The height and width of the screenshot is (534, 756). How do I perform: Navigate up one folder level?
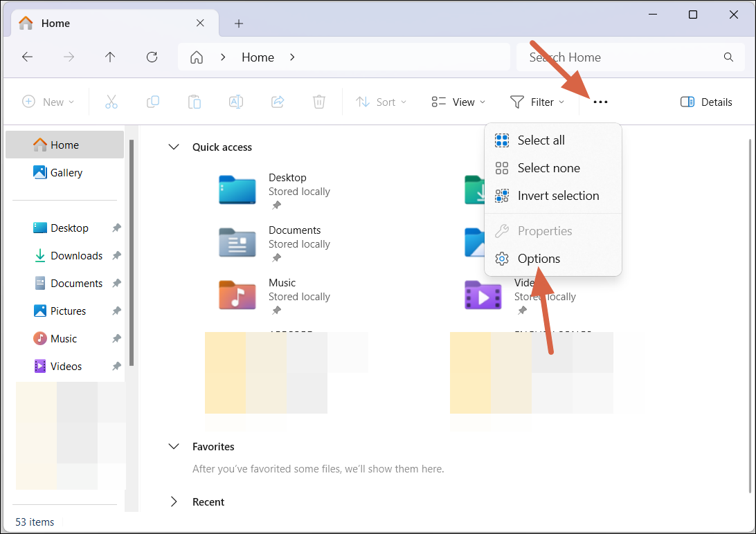(110, 57)
